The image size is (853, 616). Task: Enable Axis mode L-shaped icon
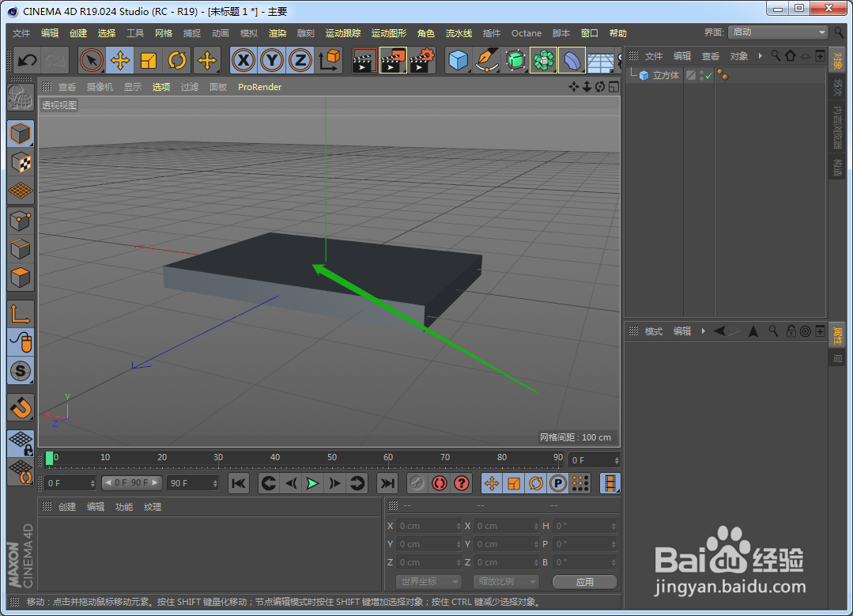click(x=21, y=314)
